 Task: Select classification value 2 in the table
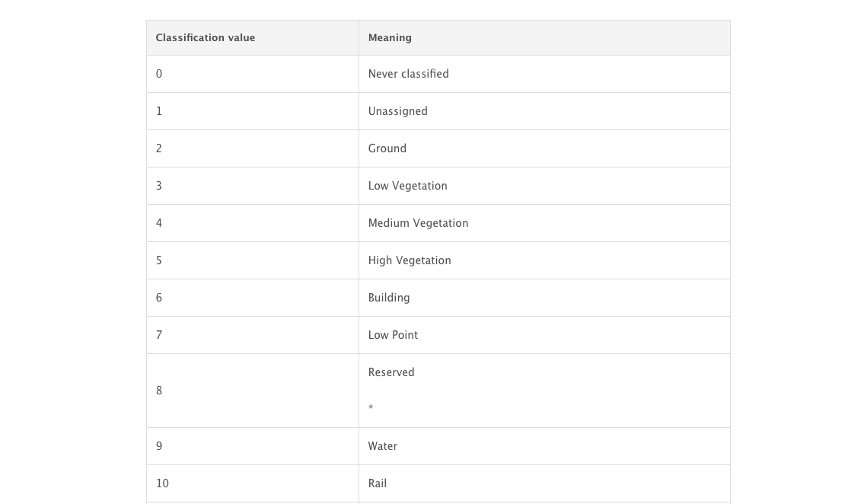(159, 148)
